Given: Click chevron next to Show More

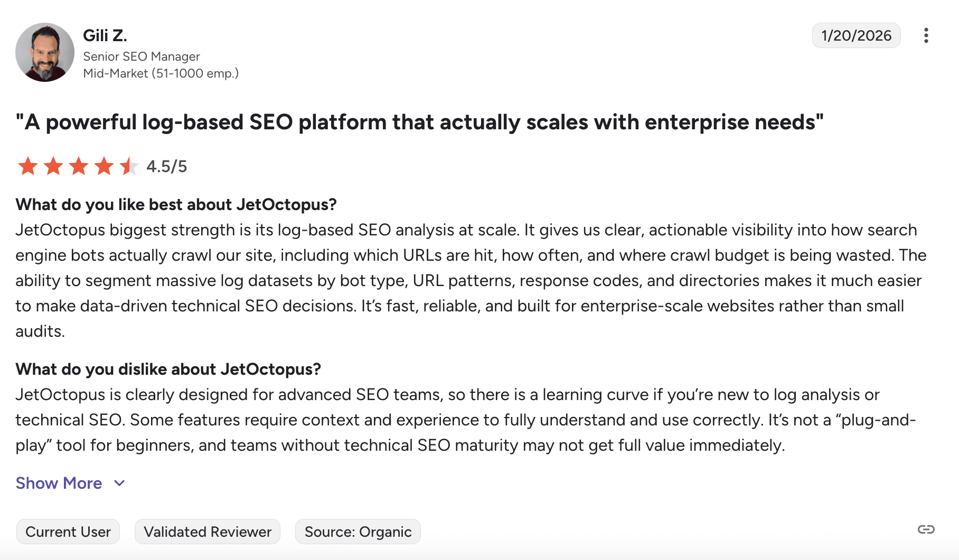Looking at the screenshot, I should point(119,483).
